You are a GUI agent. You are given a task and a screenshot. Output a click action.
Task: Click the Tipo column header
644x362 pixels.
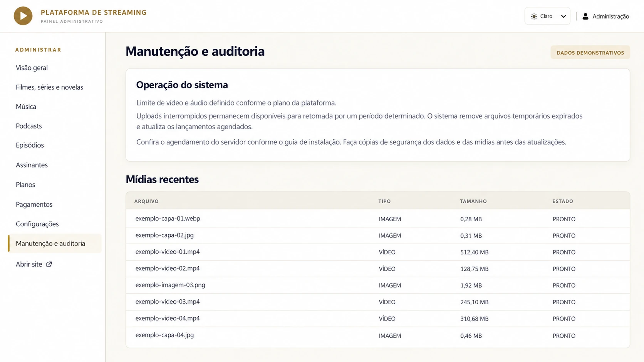click(384, 201)
